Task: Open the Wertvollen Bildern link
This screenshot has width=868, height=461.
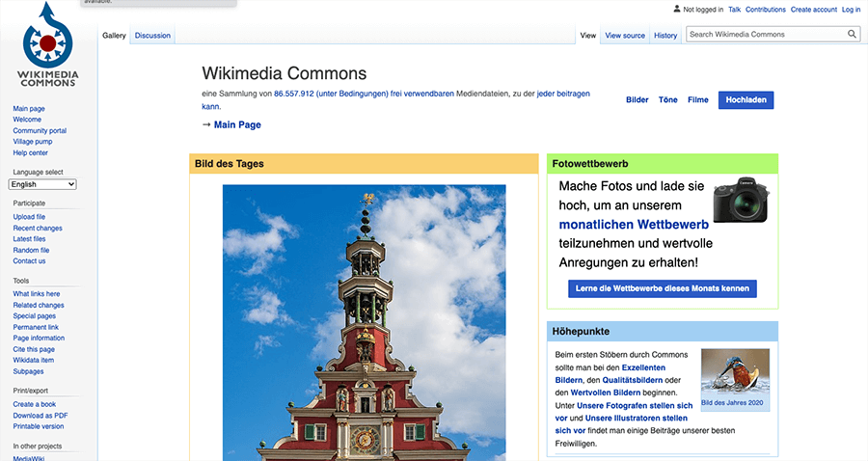Action: (x=606, y=393)
